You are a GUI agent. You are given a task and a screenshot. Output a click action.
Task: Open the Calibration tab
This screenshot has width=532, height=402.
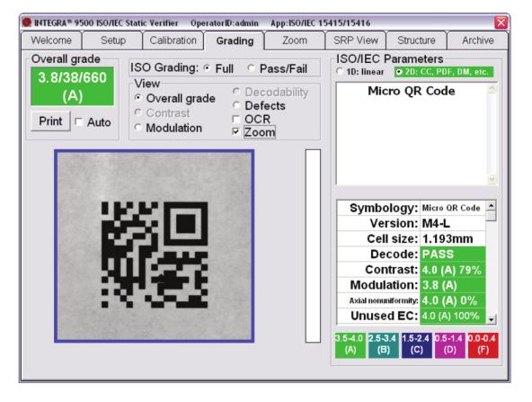coord(173,40)
